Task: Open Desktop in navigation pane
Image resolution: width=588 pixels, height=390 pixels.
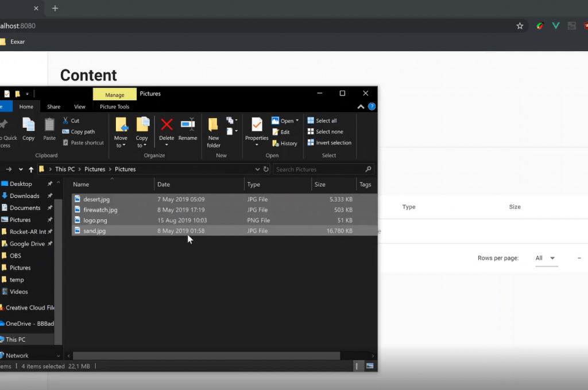Action: pos(21,184)
